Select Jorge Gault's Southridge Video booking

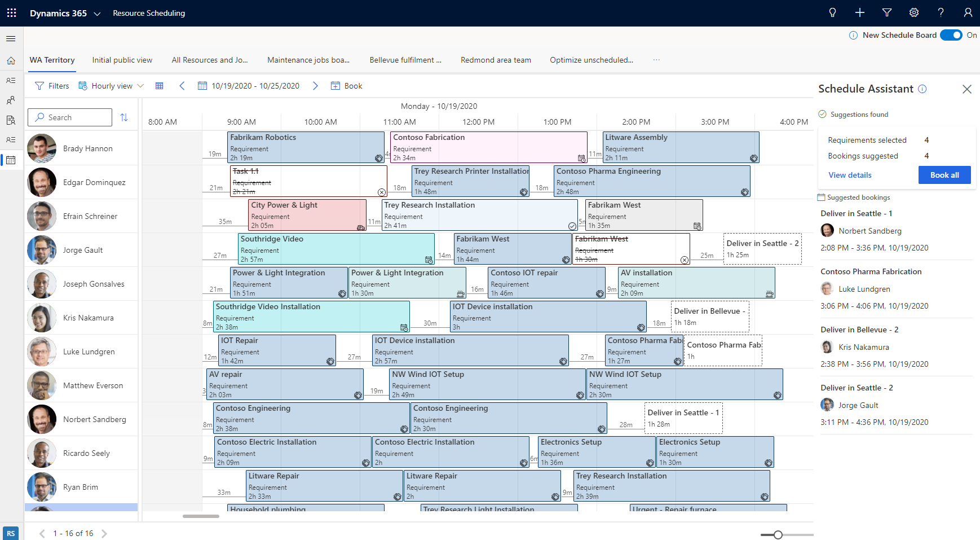tap(336, 249)
